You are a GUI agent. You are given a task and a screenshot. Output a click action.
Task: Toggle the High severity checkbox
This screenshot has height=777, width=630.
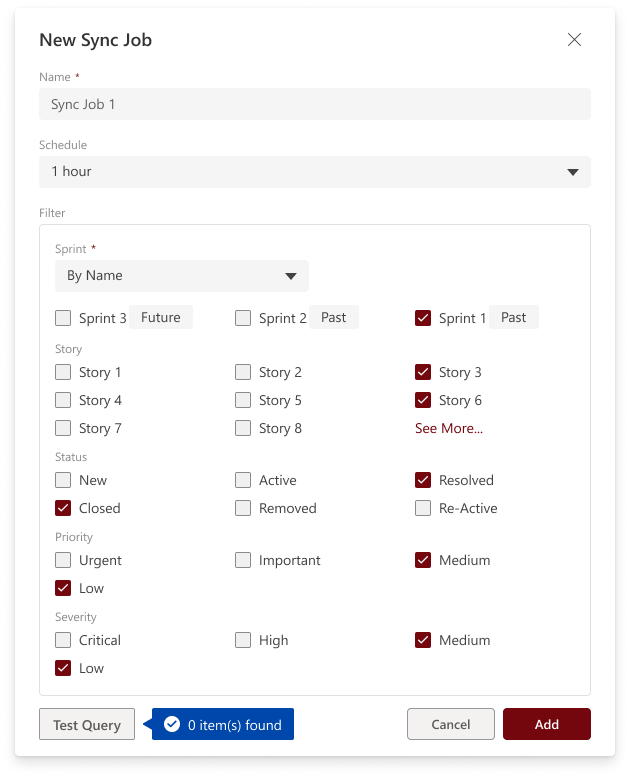tap(243, 640)
